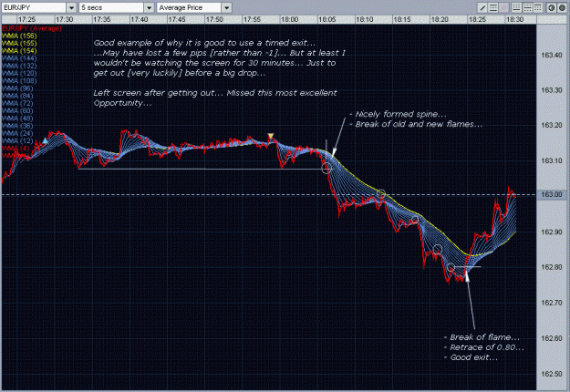
Task: Select the WMA (12) legend entry
Action: (x=17, y=141)
